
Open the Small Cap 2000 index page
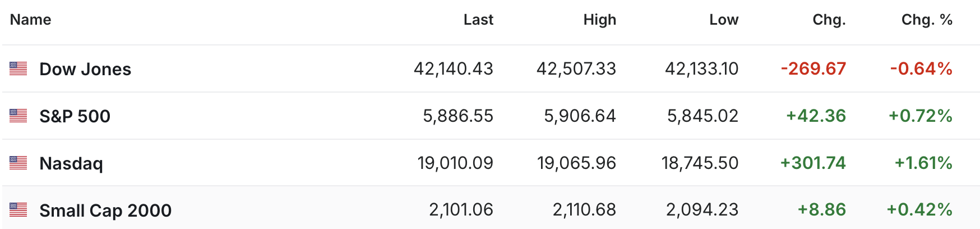tap(105, 210)
